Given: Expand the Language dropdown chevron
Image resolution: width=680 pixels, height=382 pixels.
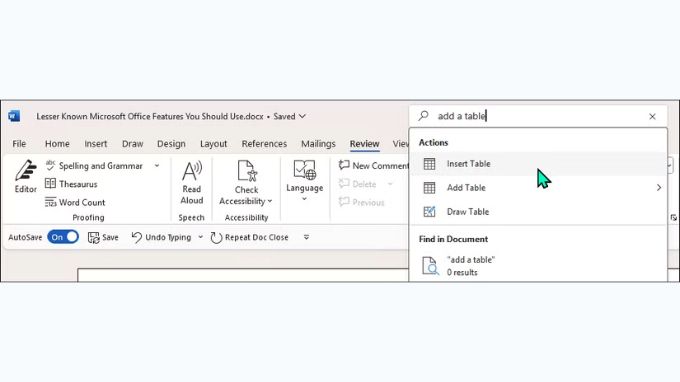Looking at the screenshot, I should (x=304, y=199).
